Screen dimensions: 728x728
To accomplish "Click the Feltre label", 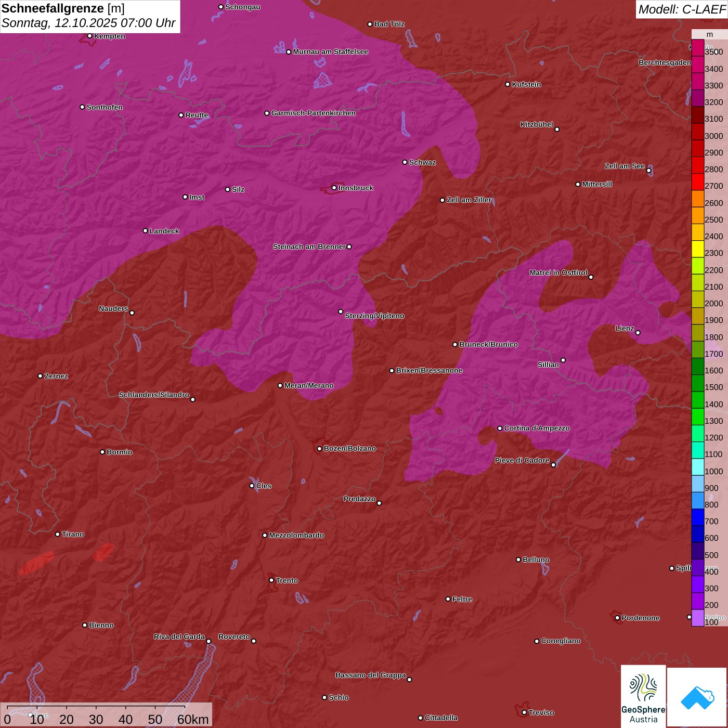I will tap(462, 600).
